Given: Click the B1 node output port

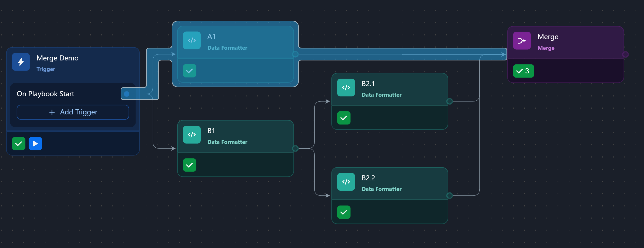Looking at the screenshot, I should point(295,148).
